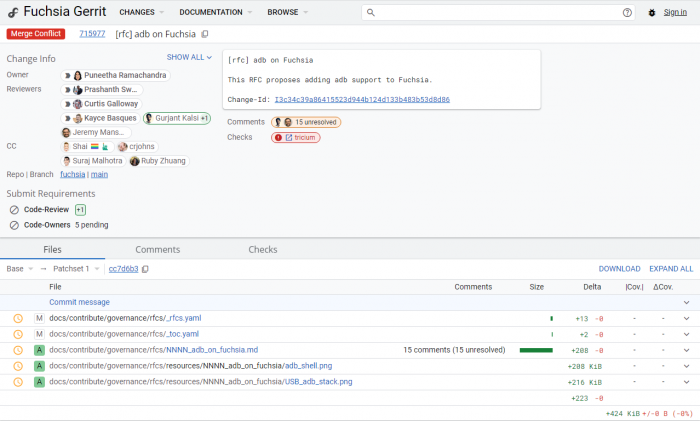Click the red error icon in Checks chip

(x=278, y=138)
